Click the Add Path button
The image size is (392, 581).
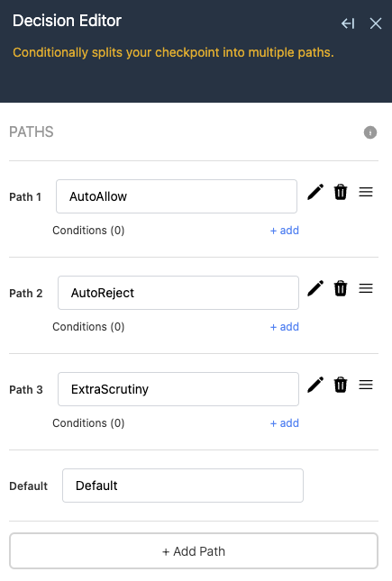194,551
